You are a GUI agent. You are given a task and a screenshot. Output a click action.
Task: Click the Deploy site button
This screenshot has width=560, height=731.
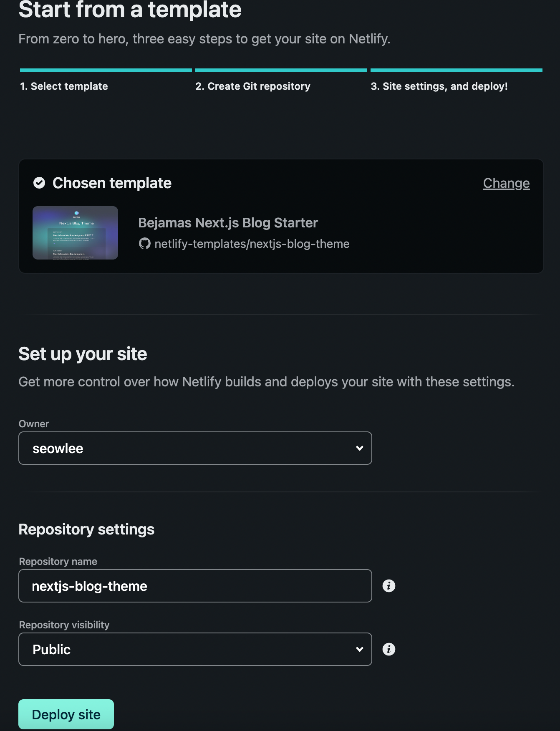[x=66, y=714]
